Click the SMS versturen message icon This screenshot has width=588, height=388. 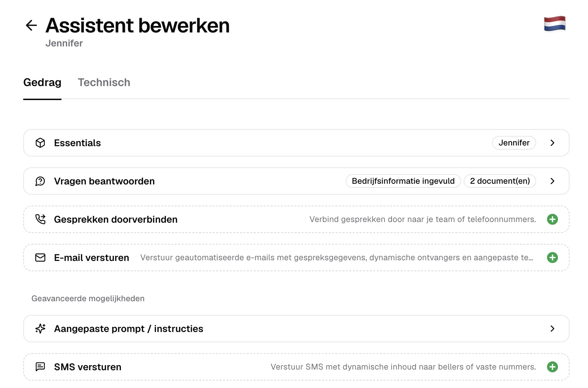(x=40, y=367)
